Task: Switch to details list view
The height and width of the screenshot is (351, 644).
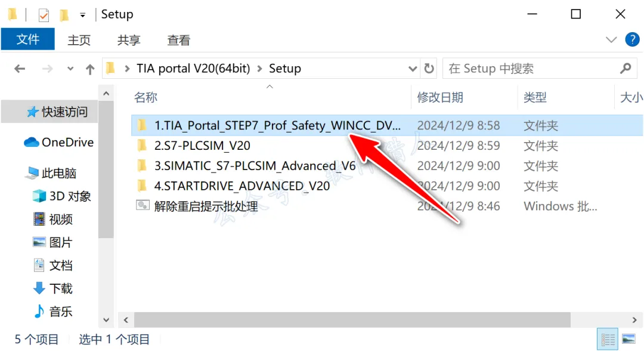Action: [608, 340]
